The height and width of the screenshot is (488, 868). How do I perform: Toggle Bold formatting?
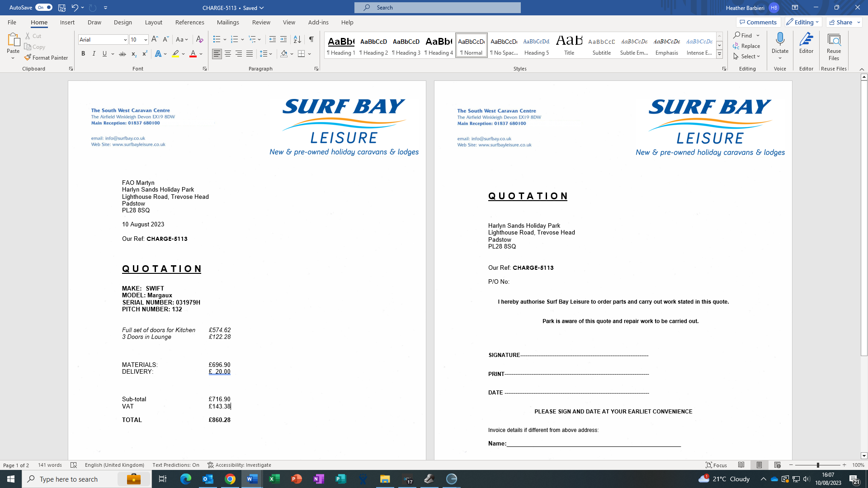click(x=83, y=54)
